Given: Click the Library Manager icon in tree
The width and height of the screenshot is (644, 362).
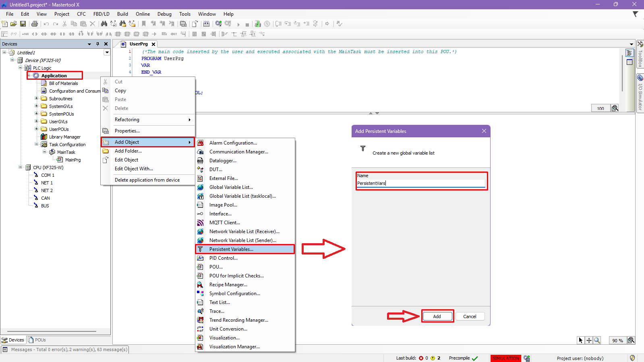Looking at the screenshot, I should [x=44, y=137].
